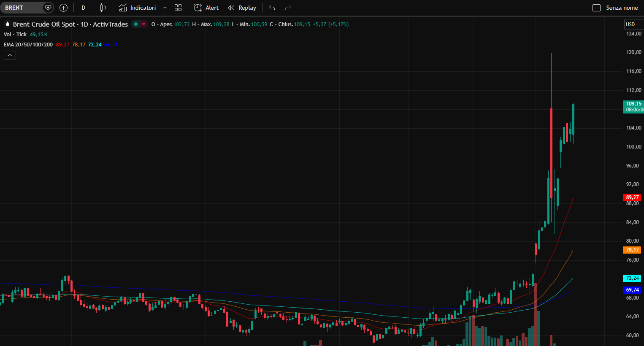Open indicator templates with the four-squares icon

178,8
